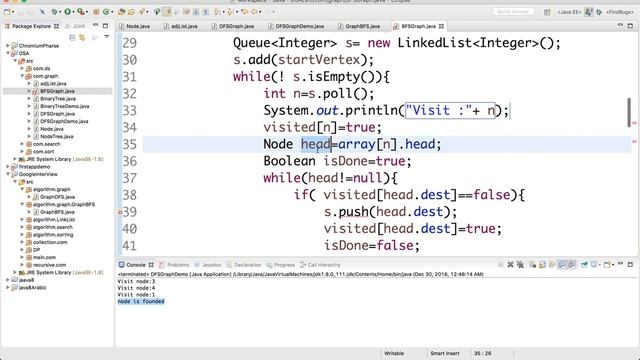Viewport: 640px width, 360px height.
Task: Click Remove All Terminated Launches icon
Action: pyautogui.click(x=520, y=265)
